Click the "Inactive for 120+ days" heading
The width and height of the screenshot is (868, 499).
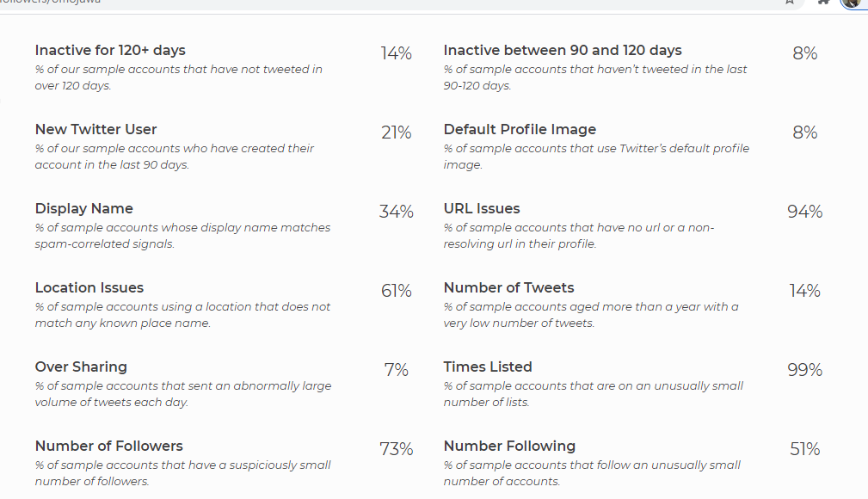110,51
